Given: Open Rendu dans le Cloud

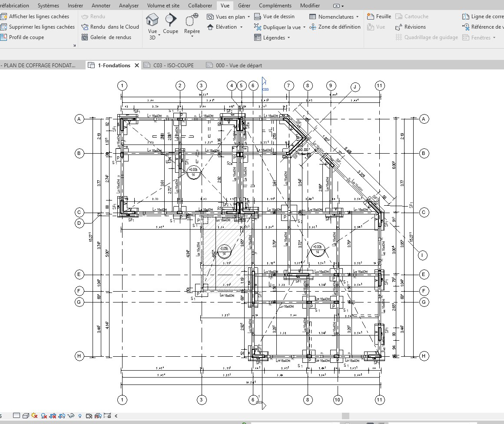Looking at the screenshot, I should coord(110,27).
